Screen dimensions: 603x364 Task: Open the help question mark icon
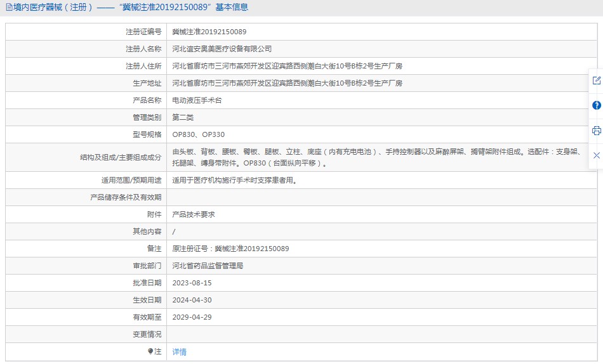coord(597,105)
